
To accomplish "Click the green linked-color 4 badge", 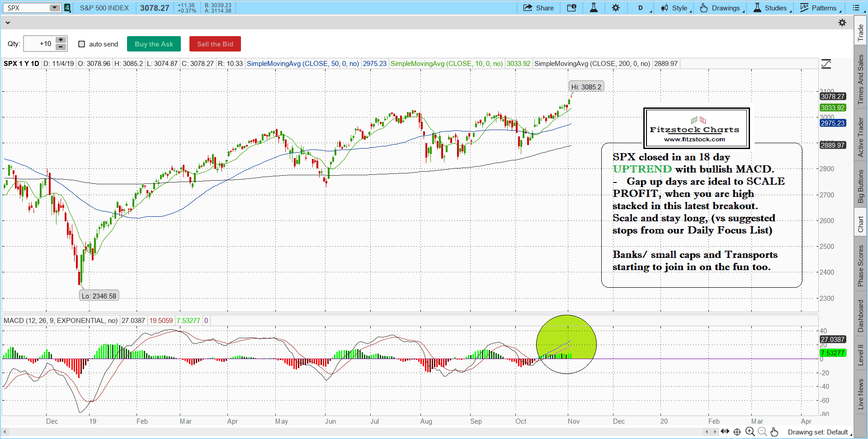I will (x=67, y=8).
